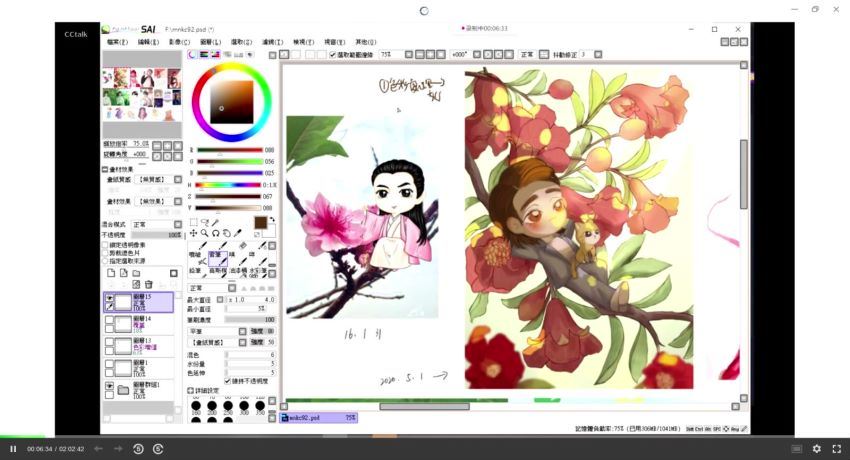The height and width of the screenshot is (460, 850).
Task: Select the rectangular selection tool
Action: [193, 222]
